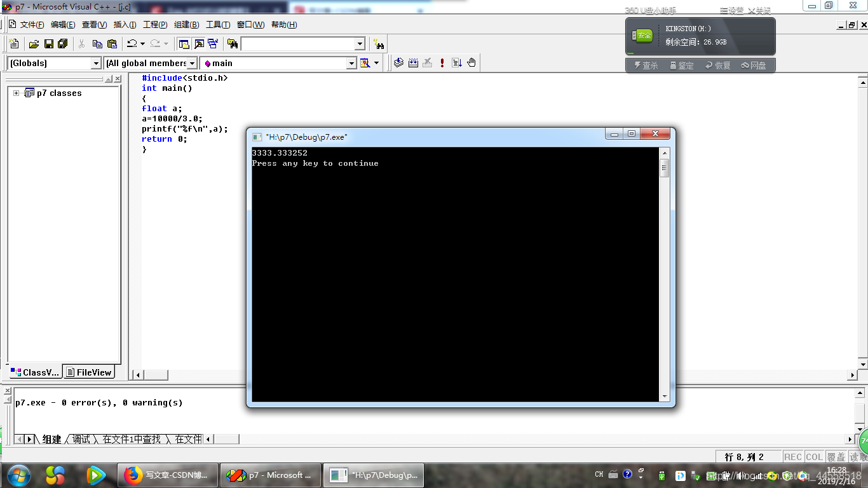Image resolution: width=868 pixels, height=488 pixels.
Task: Click the WizardBar actions wand icon
Action: click(x=365, y=63)
